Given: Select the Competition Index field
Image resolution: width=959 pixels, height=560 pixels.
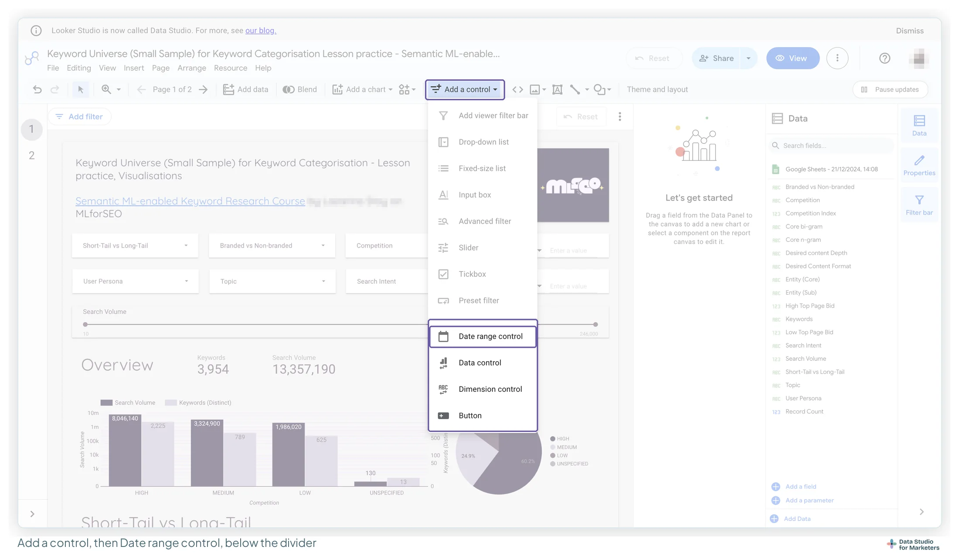Looking at the screenshot, I should (x=810, y=213).
